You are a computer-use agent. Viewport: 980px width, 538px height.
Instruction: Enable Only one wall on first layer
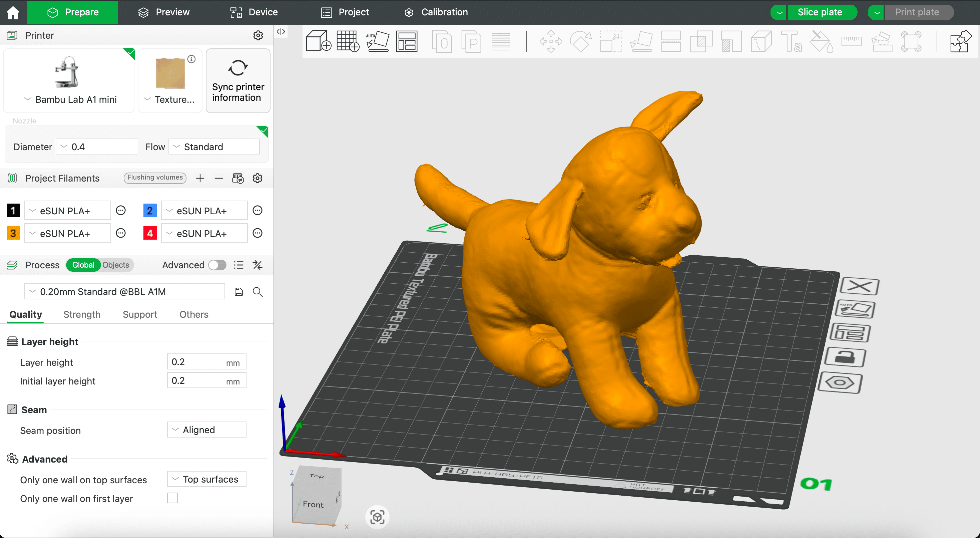tap(173, 498)
